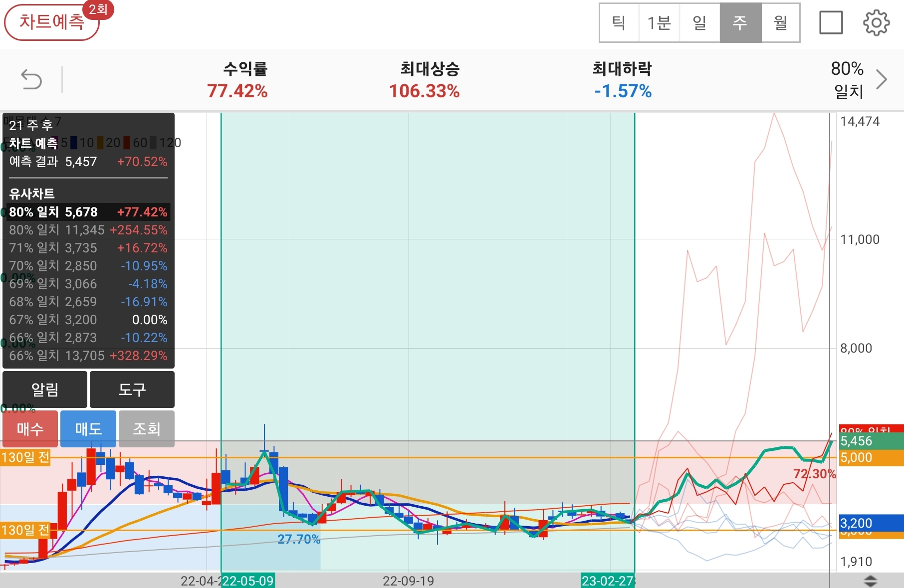Screen dimensions: 904x588
Task: Tap the 11,000 price axis label
Action: pyautogui.click(x=860, y=239)
